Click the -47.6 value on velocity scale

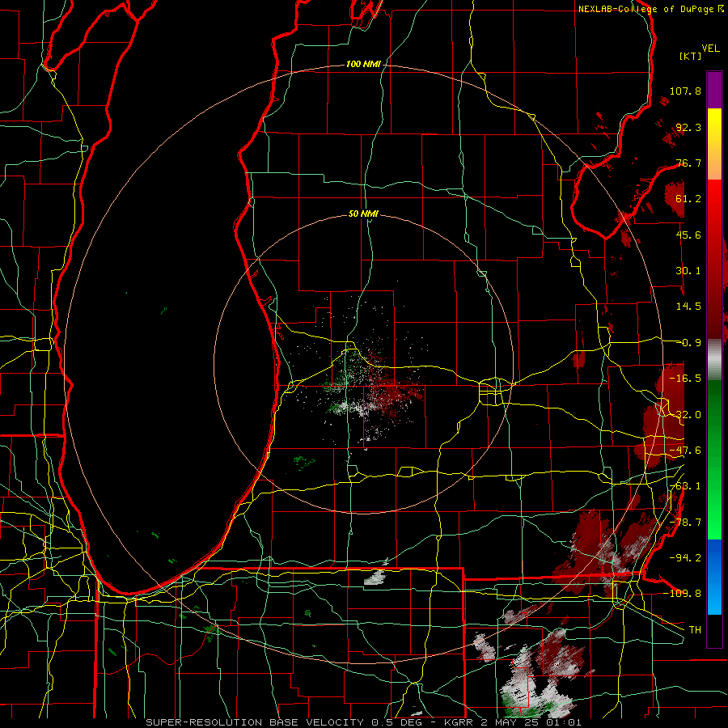[685, 451]
